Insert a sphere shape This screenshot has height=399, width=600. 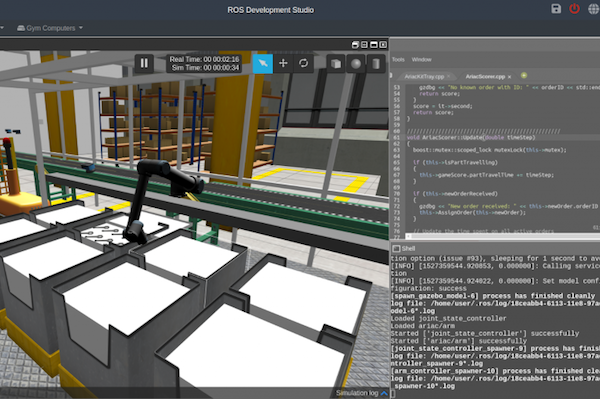(356, 64)
